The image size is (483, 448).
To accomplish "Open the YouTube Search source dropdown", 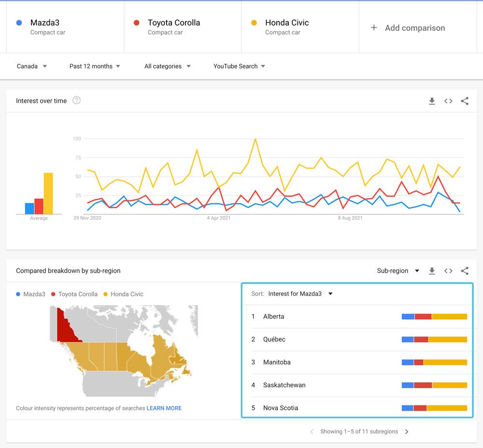I will (x=239, y=66).
